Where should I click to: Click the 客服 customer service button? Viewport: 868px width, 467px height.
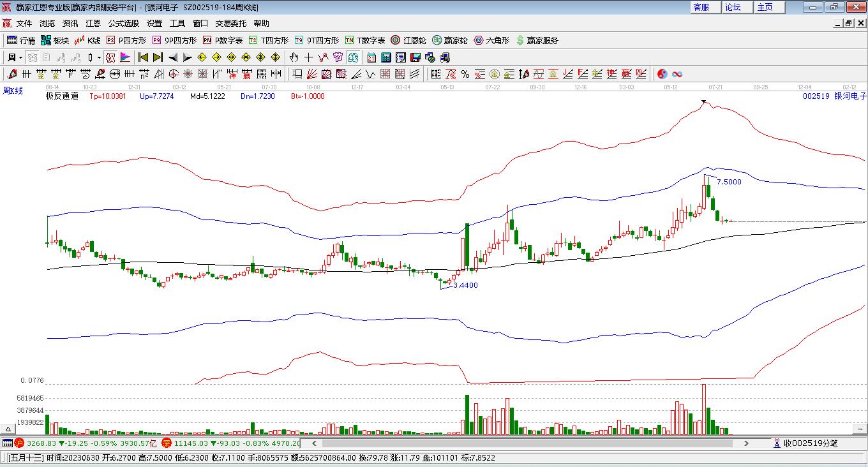[x=701, y=7]
